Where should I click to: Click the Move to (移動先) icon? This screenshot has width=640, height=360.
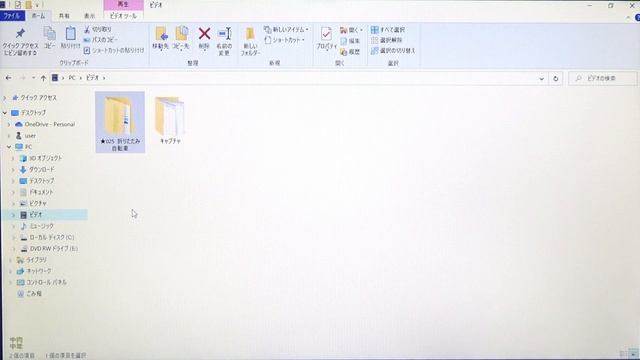coord(161,34)
